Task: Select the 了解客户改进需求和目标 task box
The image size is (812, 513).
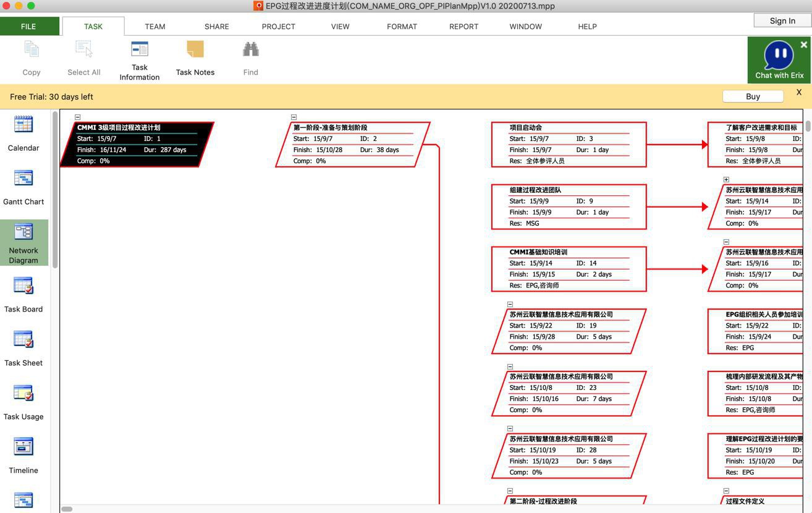Action: point(756,145)
